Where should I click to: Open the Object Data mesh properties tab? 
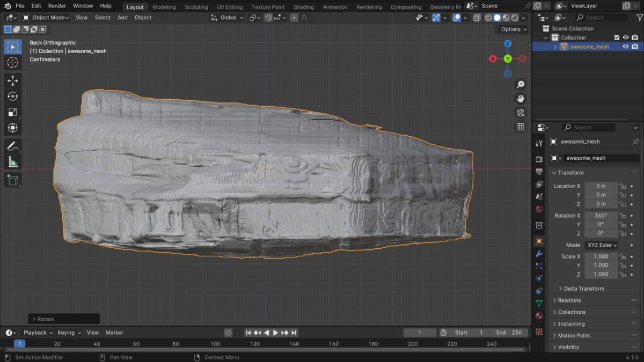[x=539, y=304]
